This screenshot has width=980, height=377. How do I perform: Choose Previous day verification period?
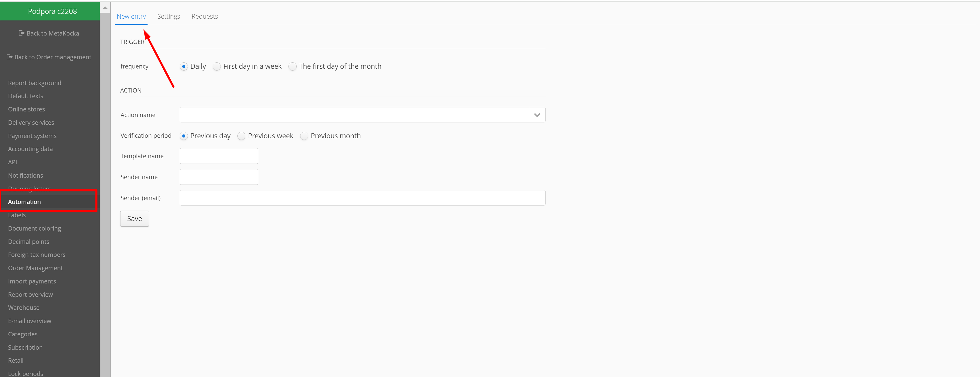[184, 136]
